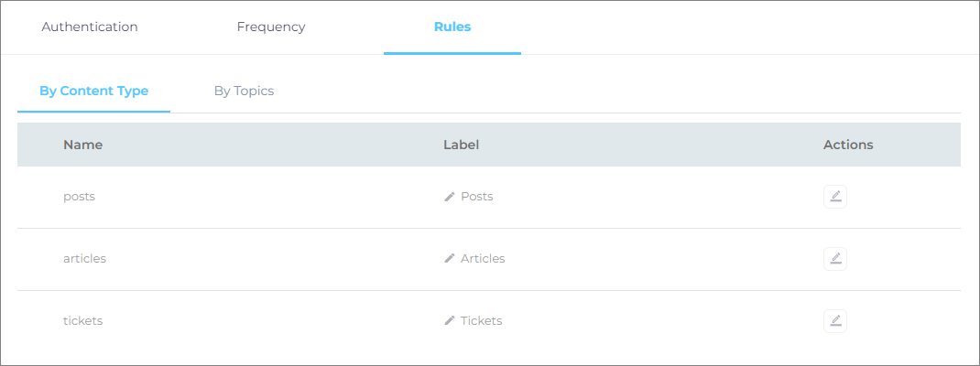Select the articles content type name
Screen dimensions: 980x366
(x=84, y=259)
